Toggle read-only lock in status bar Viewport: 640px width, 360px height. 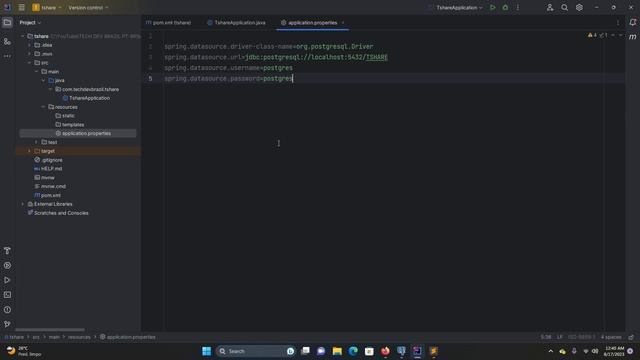[631, 337]
